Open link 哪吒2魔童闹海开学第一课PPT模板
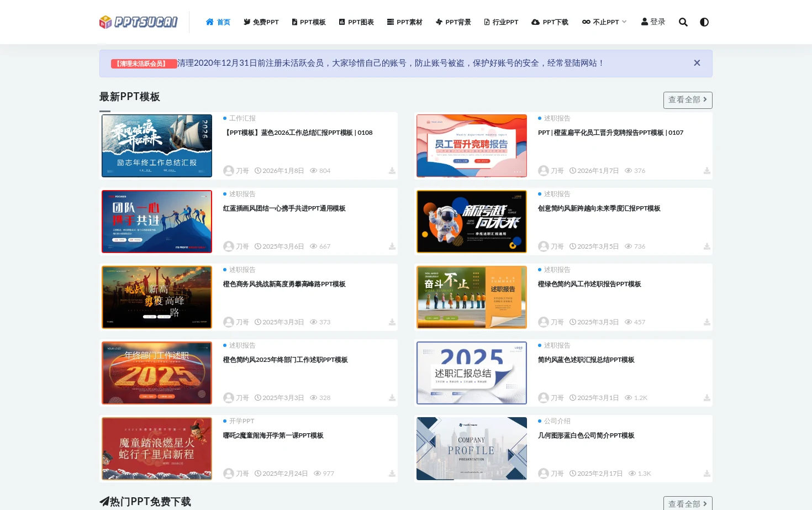Screen dimensions: 812x510 point(273,435)
